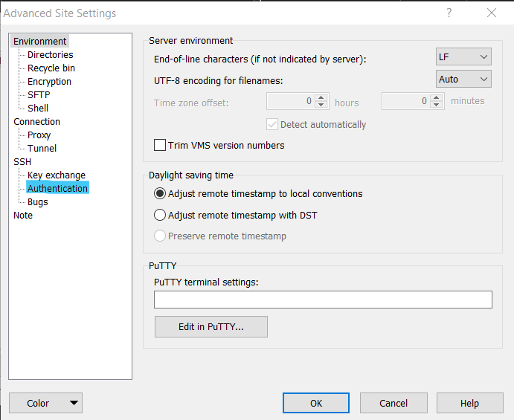
Task: Click the help question mark icon
Action: click(x=449, y=13)
